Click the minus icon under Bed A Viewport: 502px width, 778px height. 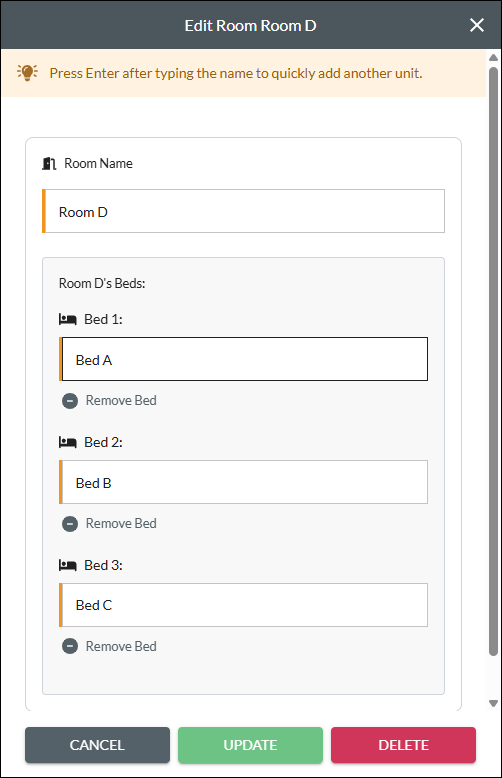[70, 400]
